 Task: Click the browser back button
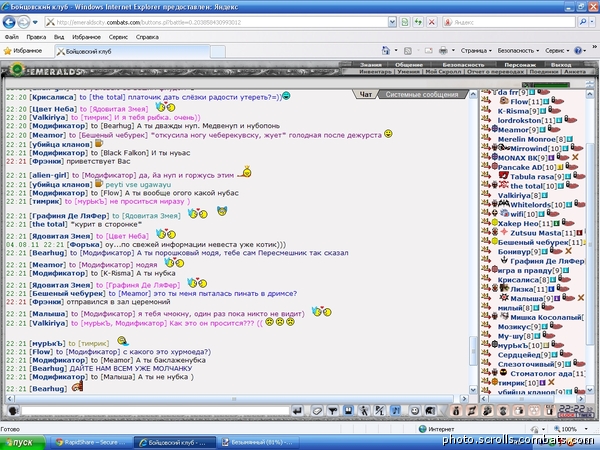click(9, 22)
